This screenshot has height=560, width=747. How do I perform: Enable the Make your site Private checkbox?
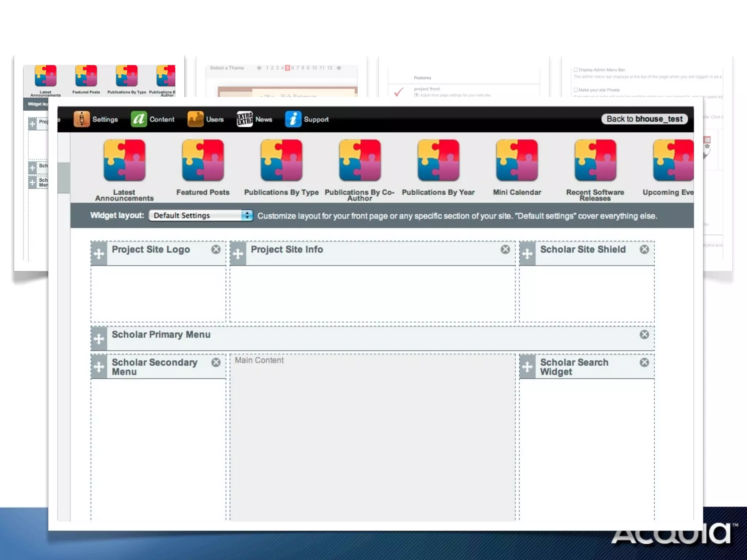point(576,90)
